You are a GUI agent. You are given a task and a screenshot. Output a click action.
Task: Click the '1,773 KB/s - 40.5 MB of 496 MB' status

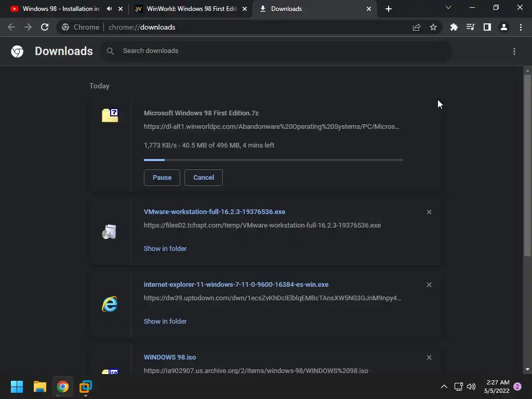point(209,145)
